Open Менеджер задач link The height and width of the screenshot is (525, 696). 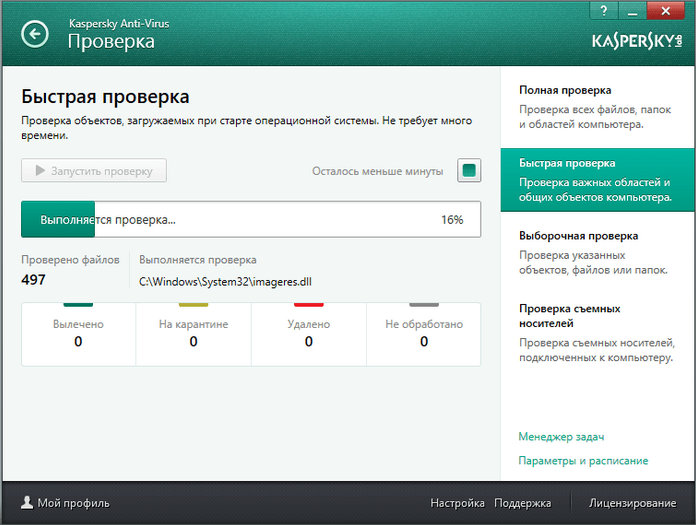pyautogui.click(x=561, y=437)
